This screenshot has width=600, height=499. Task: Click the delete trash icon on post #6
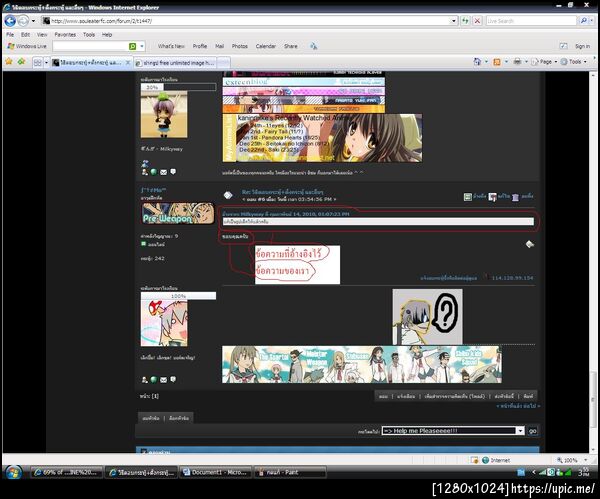click(515, 197)
